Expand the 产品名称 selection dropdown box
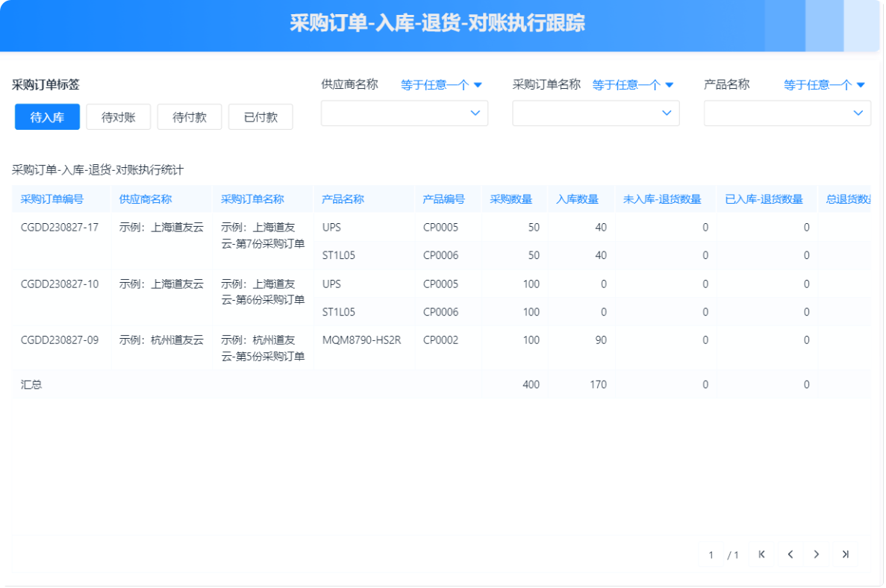 coord(787,113)
